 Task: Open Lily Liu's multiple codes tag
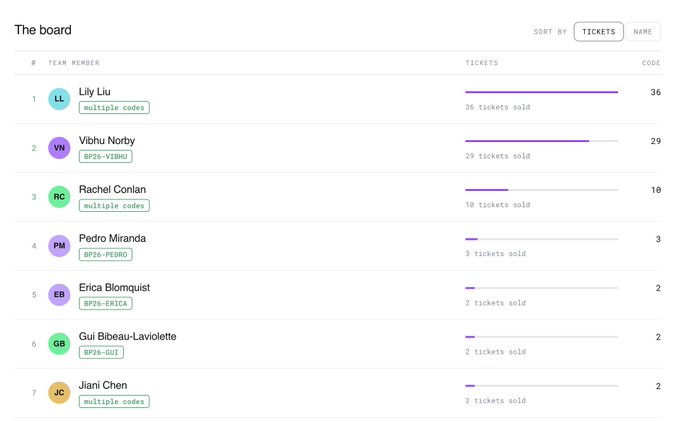coord(114,108)
